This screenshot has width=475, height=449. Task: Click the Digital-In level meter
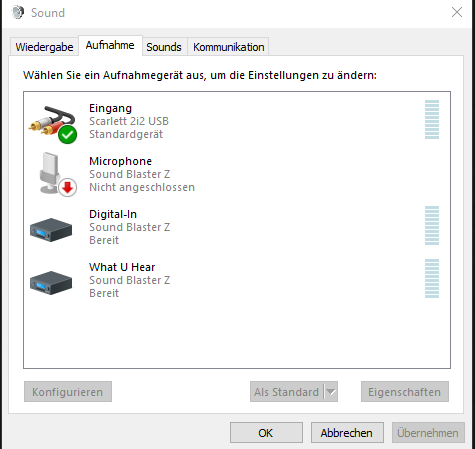pos(432,225)
